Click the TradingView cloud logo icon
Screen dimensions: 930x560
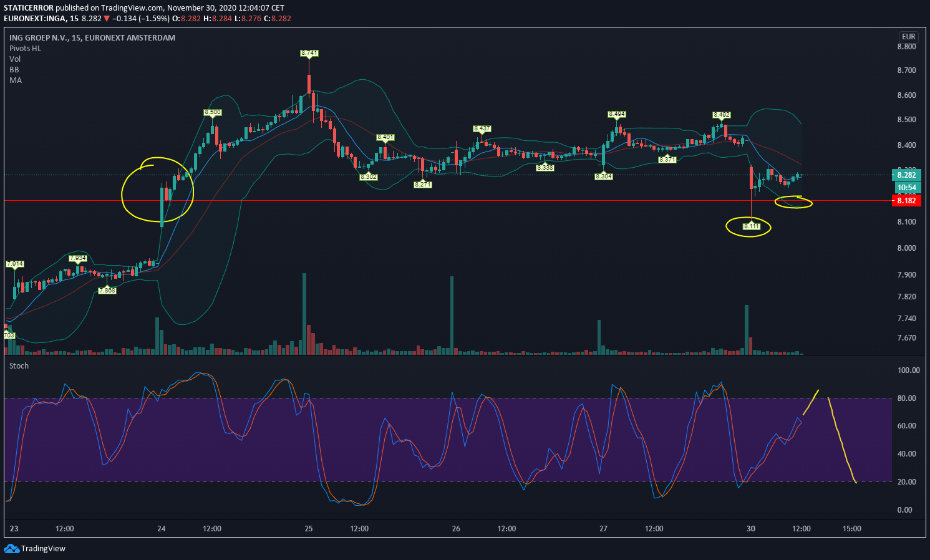pyautogui.click(x=11, y=548)
